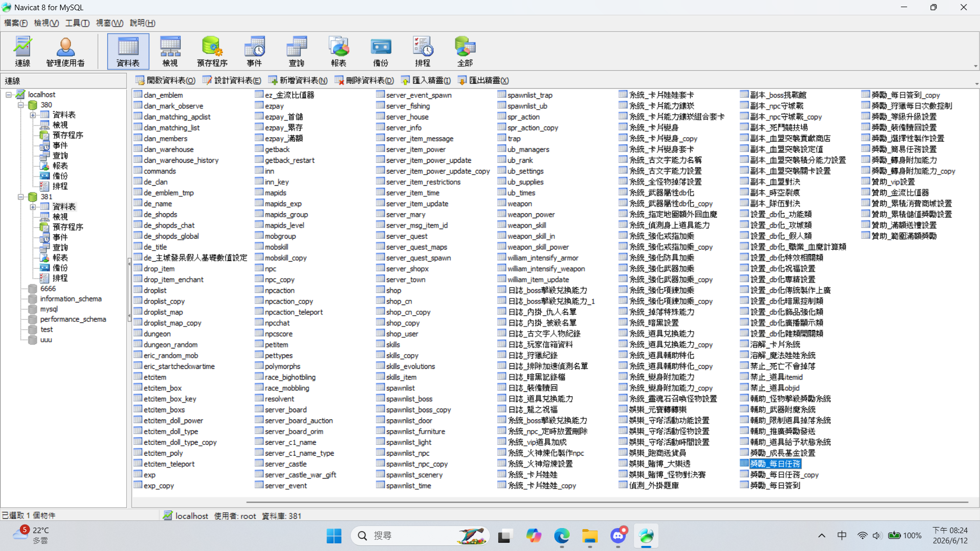Screen dimensions: 980x551
Task: Select the william_item_update table
Action: coord(538,280)
